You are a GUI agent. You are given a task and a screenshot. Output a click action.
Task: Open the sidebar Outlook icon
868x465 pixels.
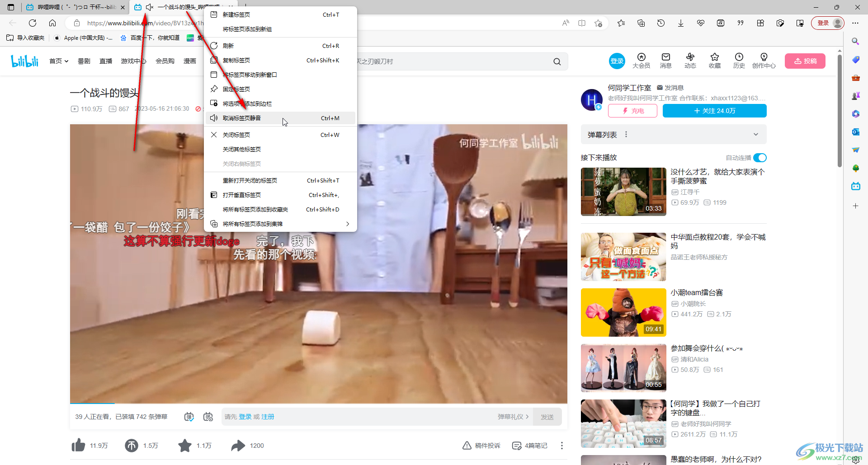point(855,132)
